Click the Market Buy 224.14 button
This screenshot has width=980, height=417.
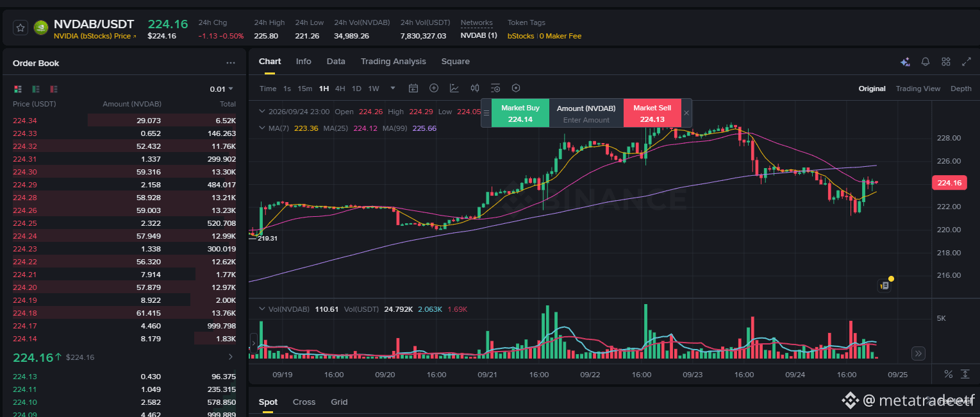click(520, 113)
